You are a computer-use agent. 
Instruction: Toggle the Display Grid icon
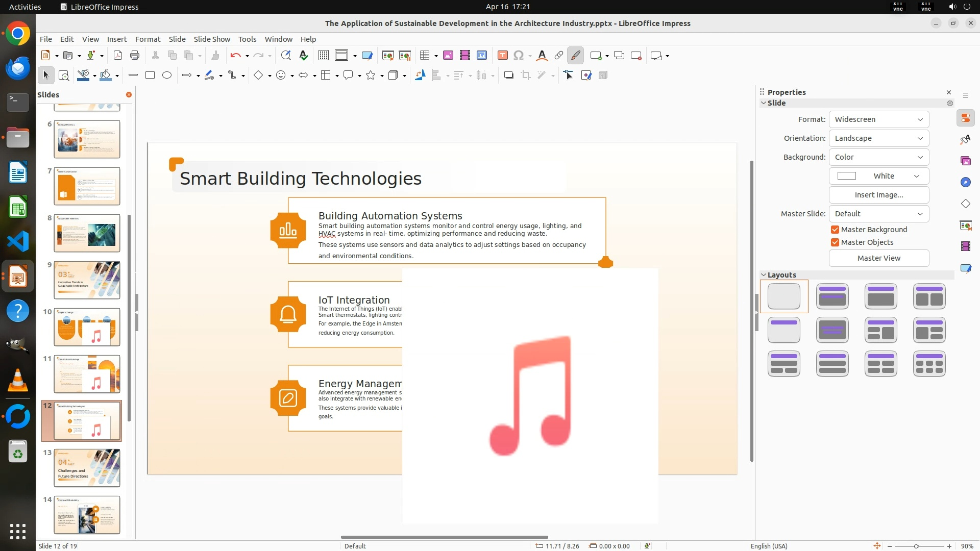pyautogui.click(x=323, y=56)
